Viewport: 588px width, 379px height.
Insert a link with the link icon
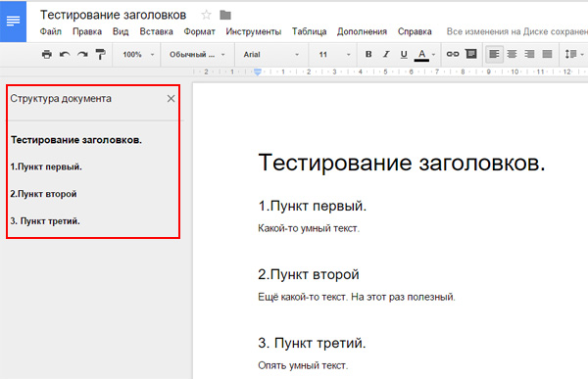point(453,54)
